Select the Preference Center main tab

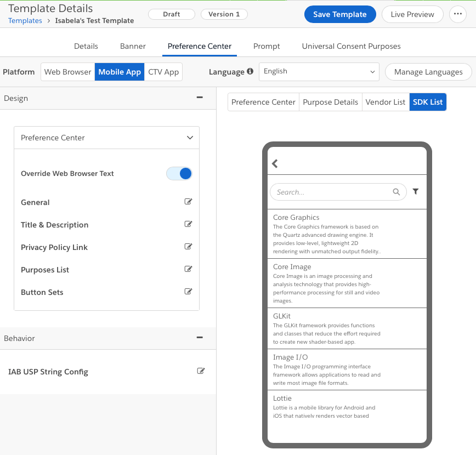pyautogui.click(x=200, y=46)
